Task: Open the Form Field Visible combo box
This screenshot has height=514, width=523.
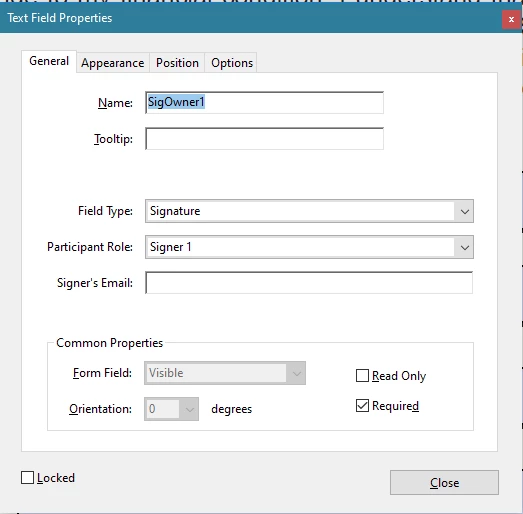Action: pyautogui.click(x=225, y=373)
